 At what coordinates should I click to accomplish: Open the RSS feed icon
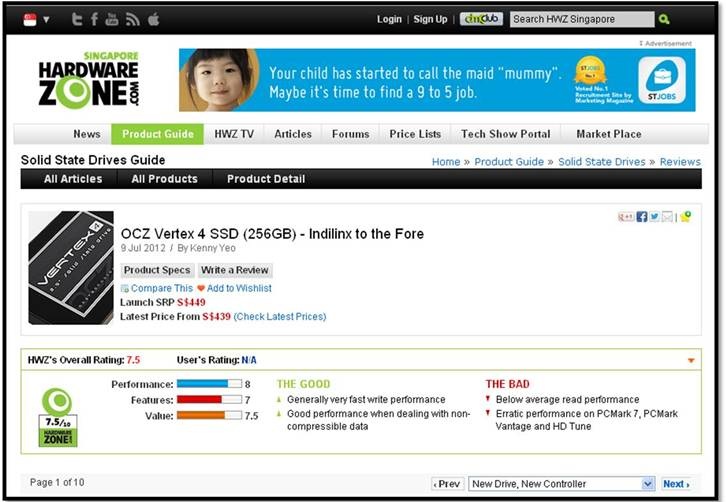(133, 19)
